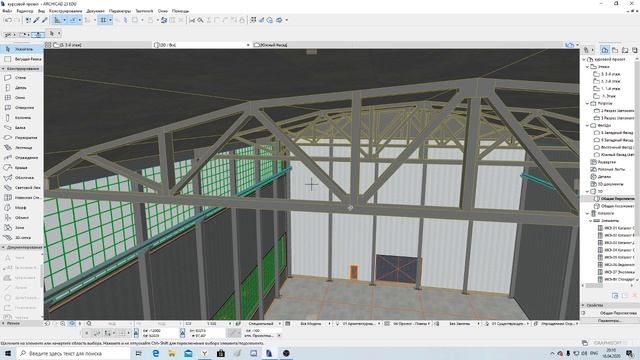
Task: Select the Навесная Стена curtain wall tool
Action: (x=22, y=198)
